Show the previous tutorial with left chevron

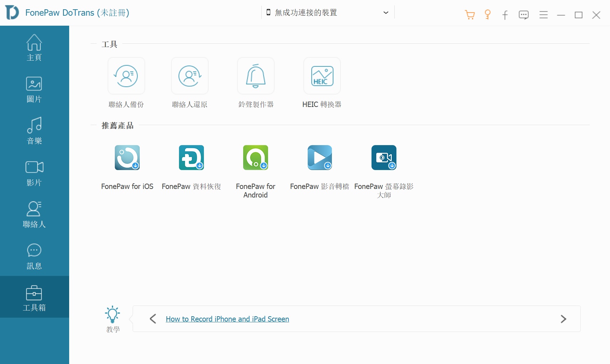(153, 319)
